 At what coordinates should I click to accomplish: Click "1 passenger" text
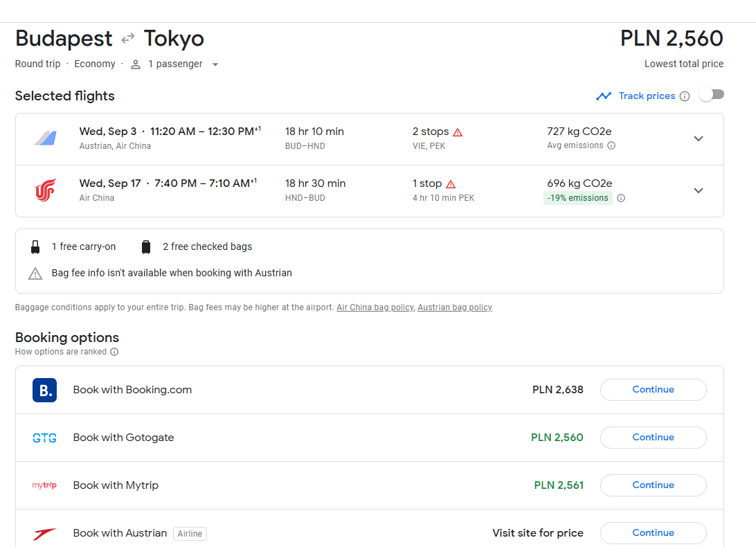coord(176,64)
